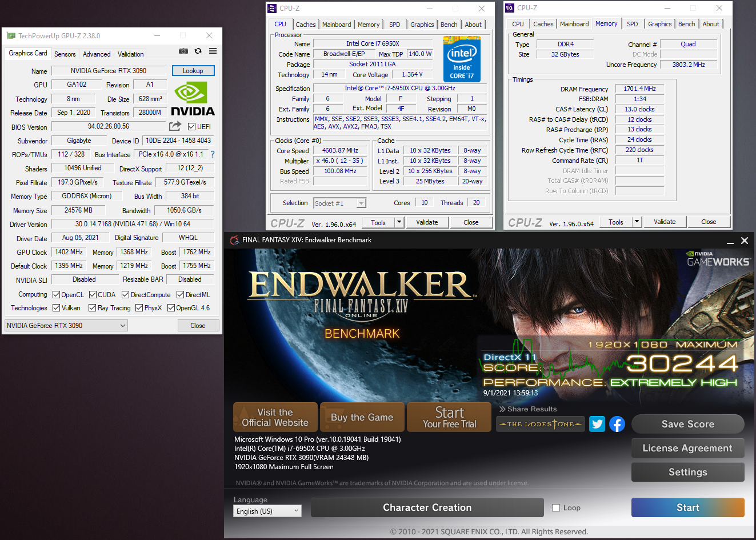Viewport: 756px width, 540px height.
Task: Click the Character Creation button
Action: [427, 507]
